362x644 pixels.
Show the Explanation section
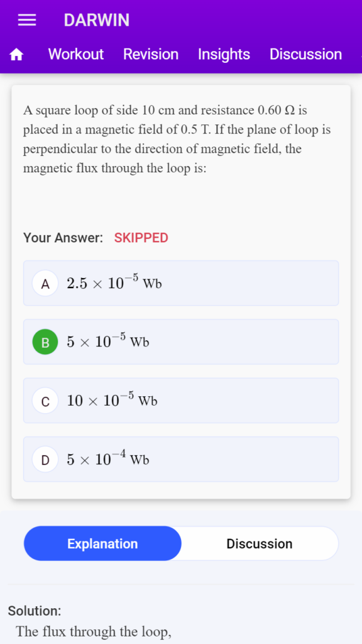(102, 543)
